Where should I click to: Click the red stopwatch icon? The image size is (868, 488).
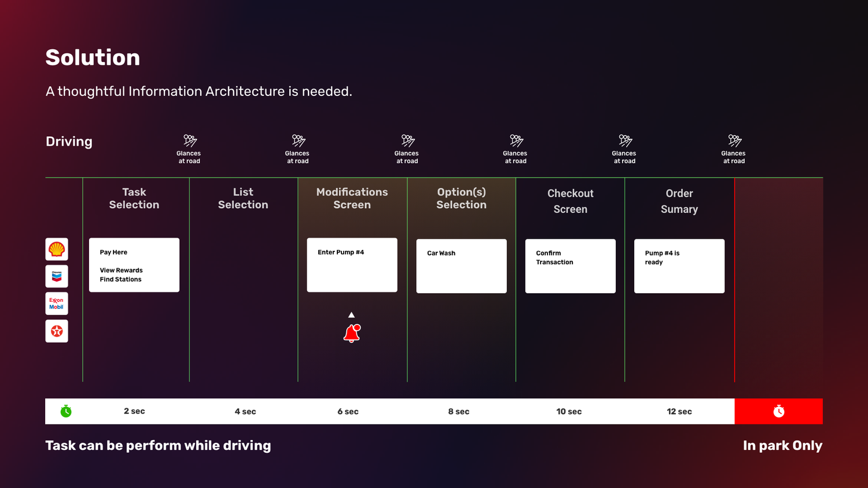point(778,411)
